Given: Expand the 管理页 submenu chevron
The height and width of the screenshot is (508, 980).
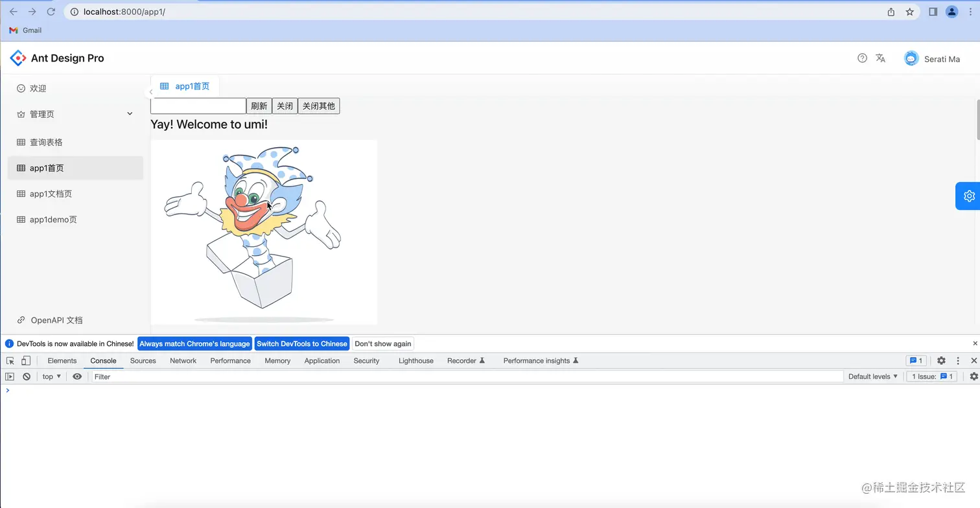Looking at the screenshot, I should coord(130,114).
